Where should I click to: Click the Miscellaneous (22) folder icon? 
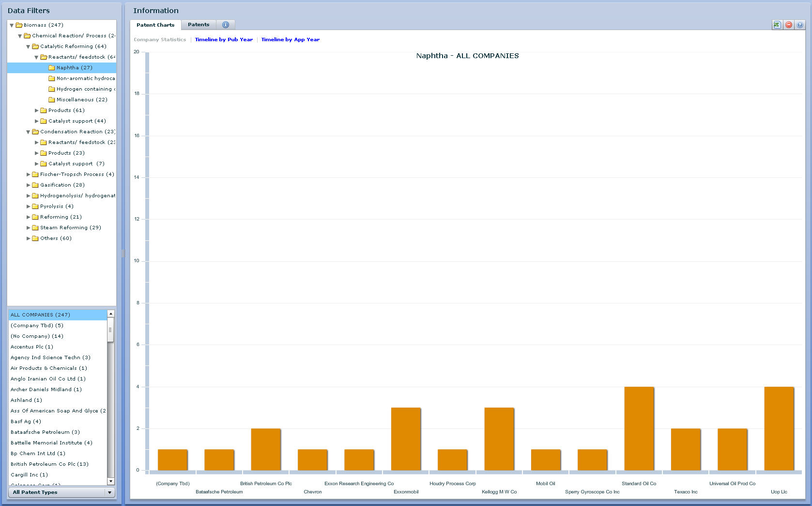pos(52,100)
